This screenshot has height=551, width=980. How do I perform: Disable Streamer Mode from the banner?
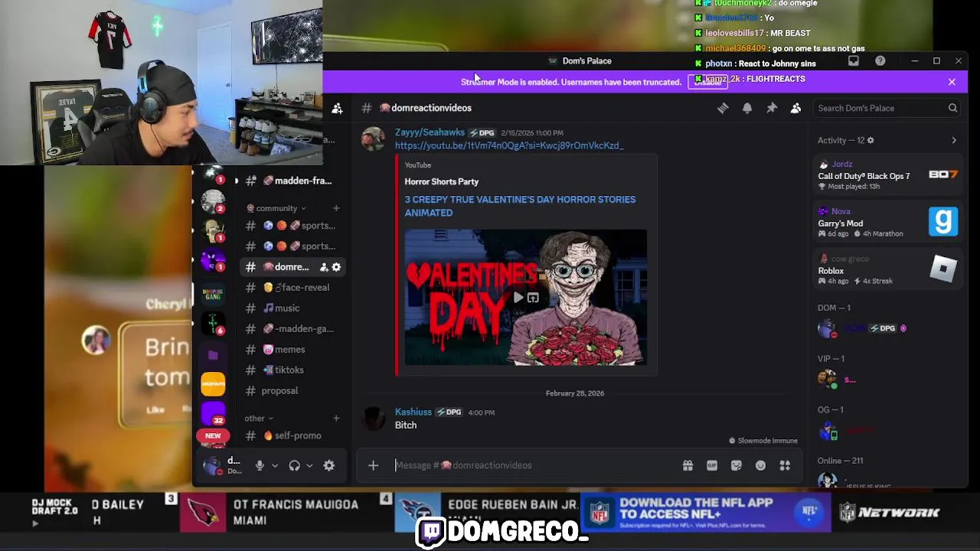[707, 82]
